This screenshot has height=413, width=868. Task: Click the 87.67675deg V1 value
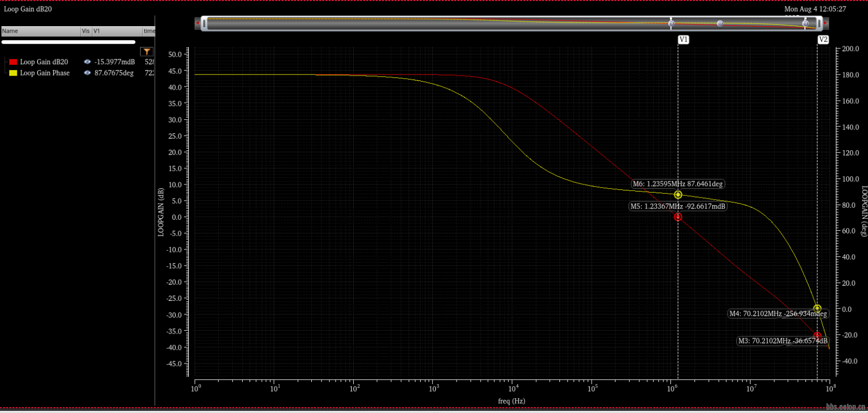click(114, 73)
